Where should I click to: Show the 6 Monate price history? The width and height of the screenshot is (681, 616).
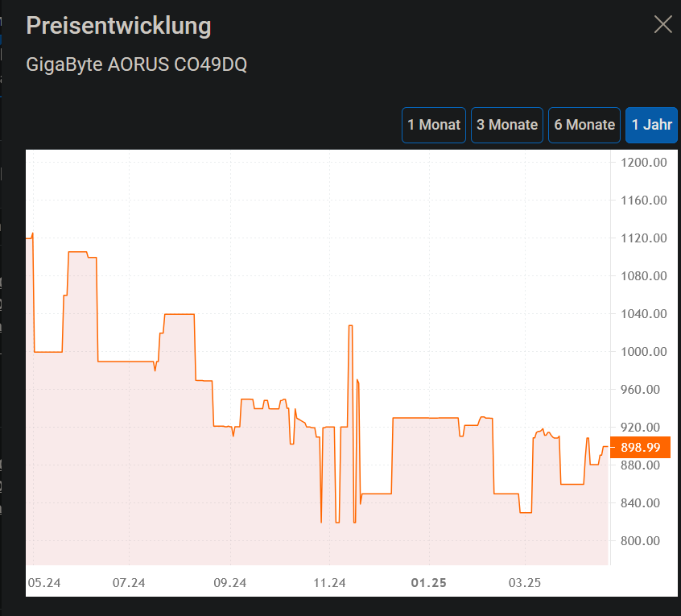[x=584, y=125]
